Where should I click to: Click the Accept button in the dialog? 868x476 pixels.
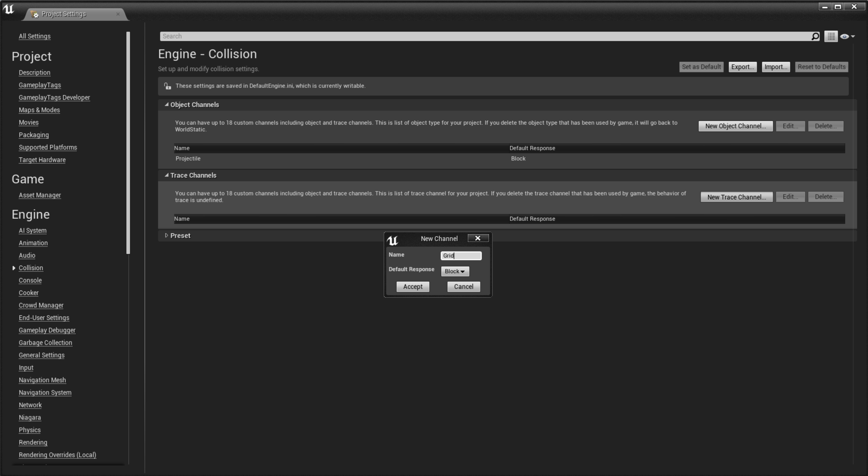pyautogui.click(x=412, y=287)
